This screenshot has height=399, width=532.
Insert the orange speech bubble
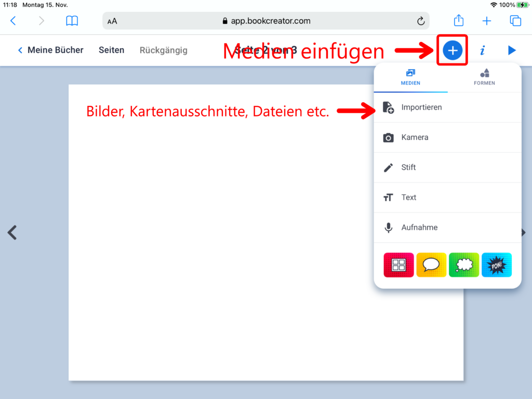(x=431, y=265)
